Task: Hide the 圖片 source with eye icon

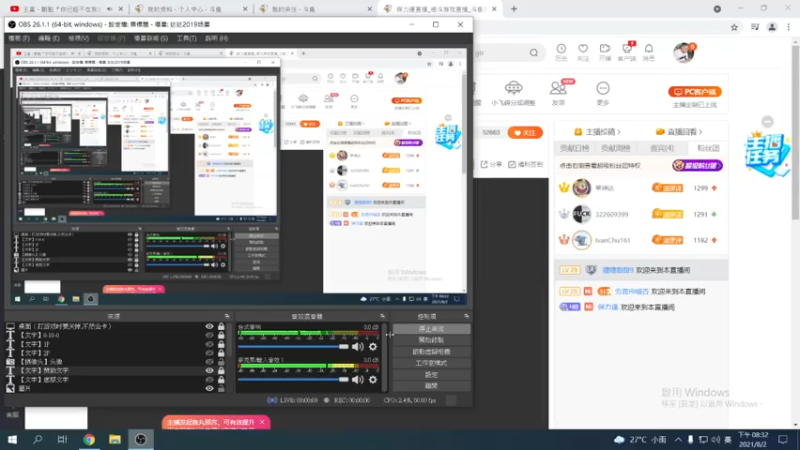Action: (209, 388)
